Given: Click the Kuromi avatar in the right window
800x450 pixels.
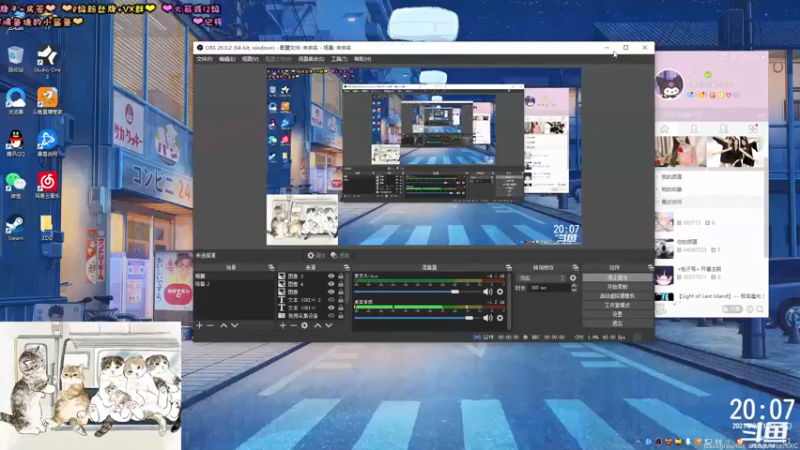Looking at the screenshot, I should coord(669,84).
